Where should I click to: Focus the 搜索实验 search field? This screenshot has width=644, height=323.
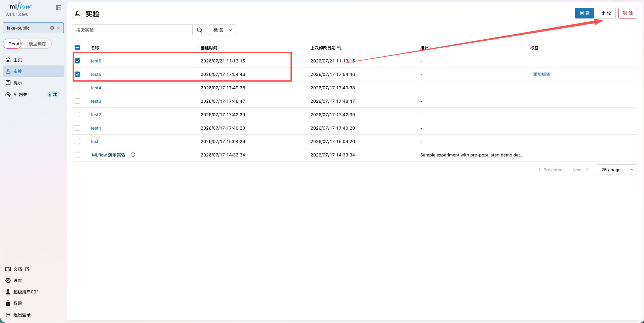(132, 30)
